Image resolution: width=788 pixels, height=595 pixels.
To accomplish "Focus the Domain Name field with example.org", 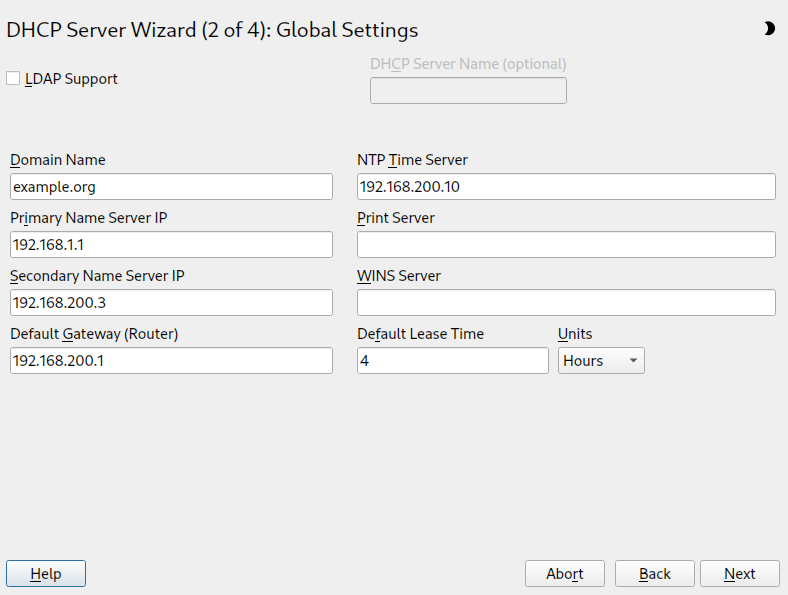I will [x=171, y=187].
